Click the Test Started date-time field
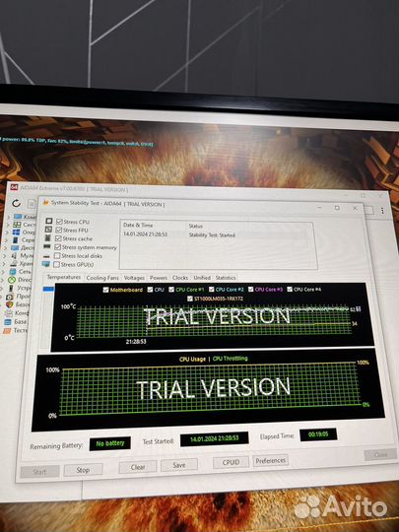The height and width of the screenshot is (532, 399). (214, 438)
